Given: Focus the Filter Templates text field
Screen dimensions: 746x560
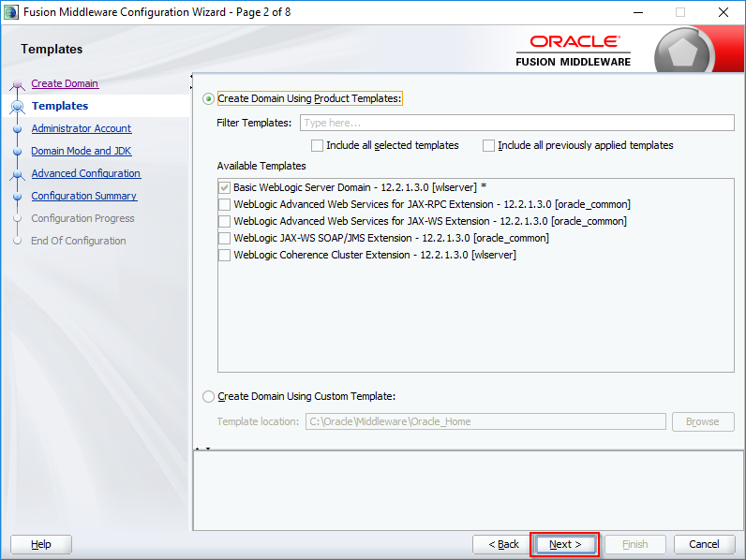Looking at the screenshot, I should click(x=516, y=123).
